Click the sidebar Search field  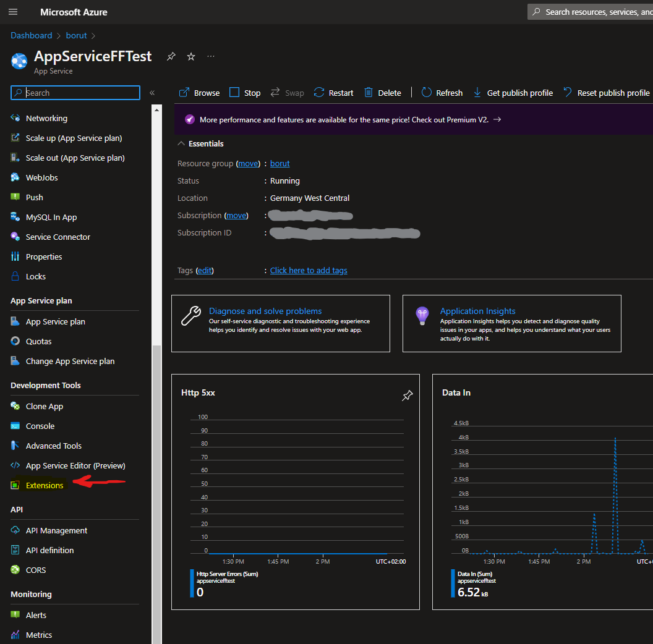point(75,93)
